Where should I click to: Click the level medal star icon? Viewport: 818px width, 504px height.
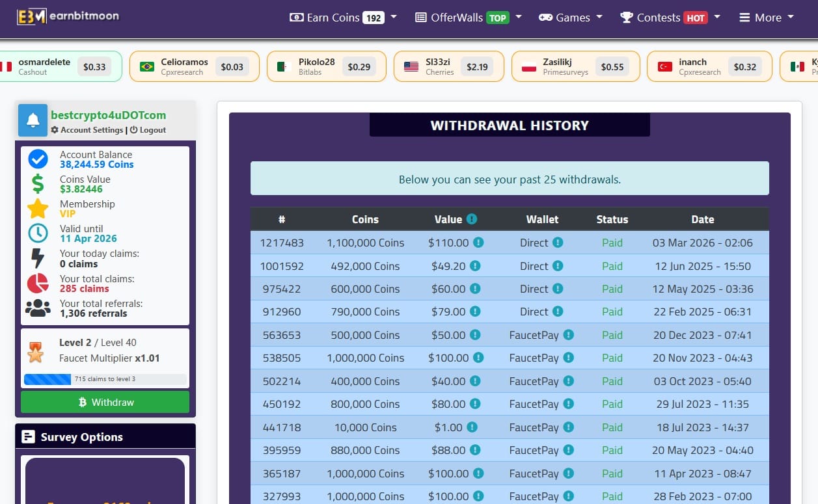click(35, 352)
